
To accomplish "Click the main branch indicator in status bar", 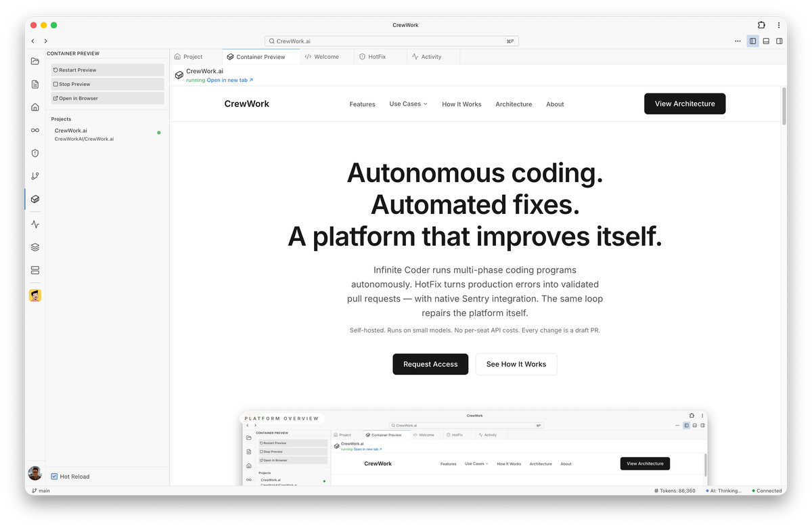I will point(41,491).
